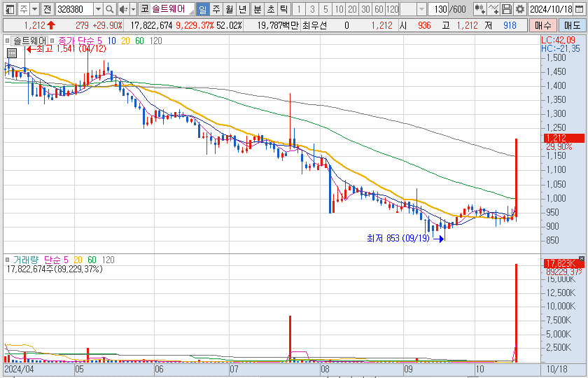Open the calendar date picker icon

[580, 9]
